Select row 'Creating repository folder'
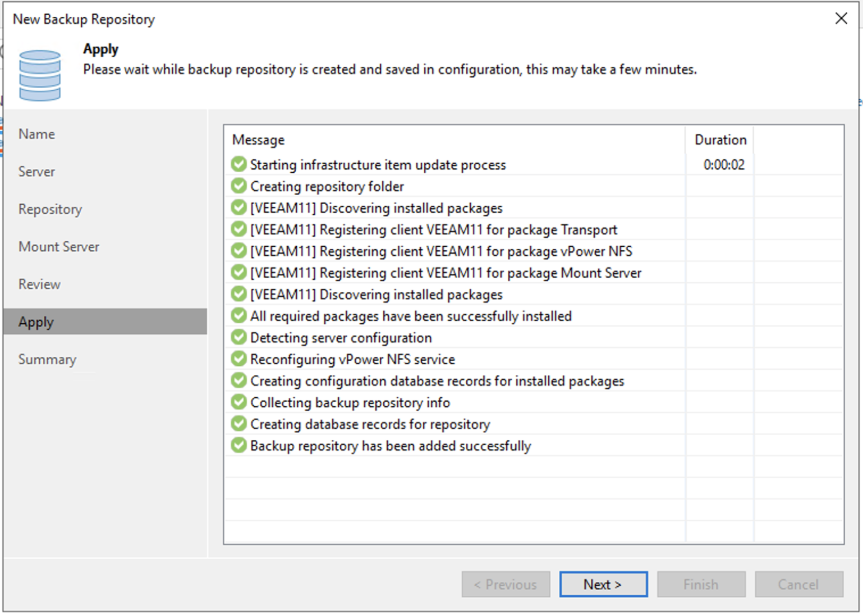The image size is (863, 616). click(534, 186)
